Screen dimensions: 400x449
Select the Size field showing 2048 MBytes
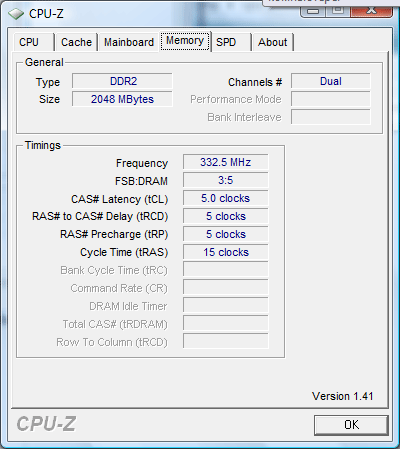[122, 99]
